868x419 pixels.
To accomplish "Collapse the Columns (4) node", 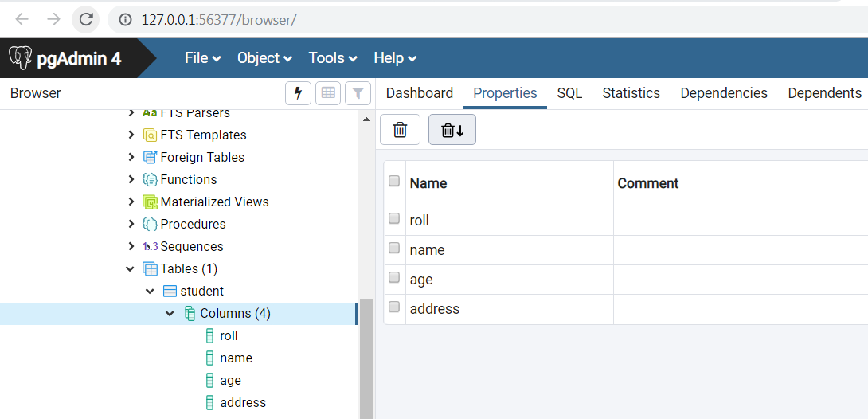I will pyautogui.click(x=170, y=314).
